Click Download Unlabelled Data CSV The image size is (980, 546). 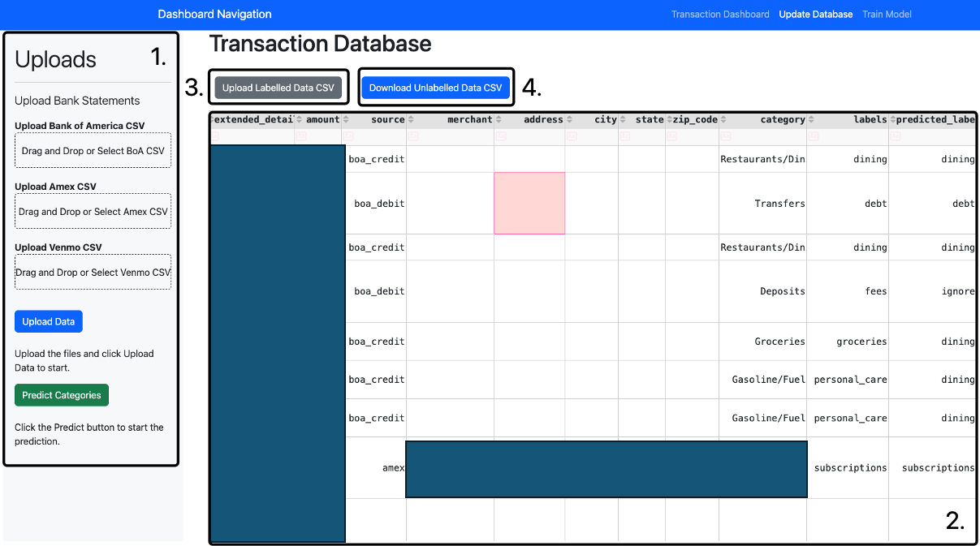435,88
